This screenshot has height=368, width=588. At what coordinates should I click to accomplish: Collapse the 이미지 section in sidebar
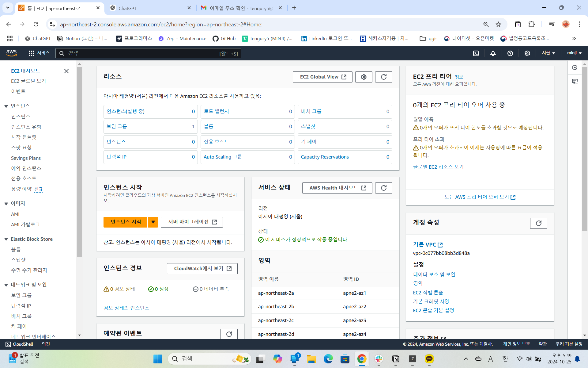(x=6, y=204)
